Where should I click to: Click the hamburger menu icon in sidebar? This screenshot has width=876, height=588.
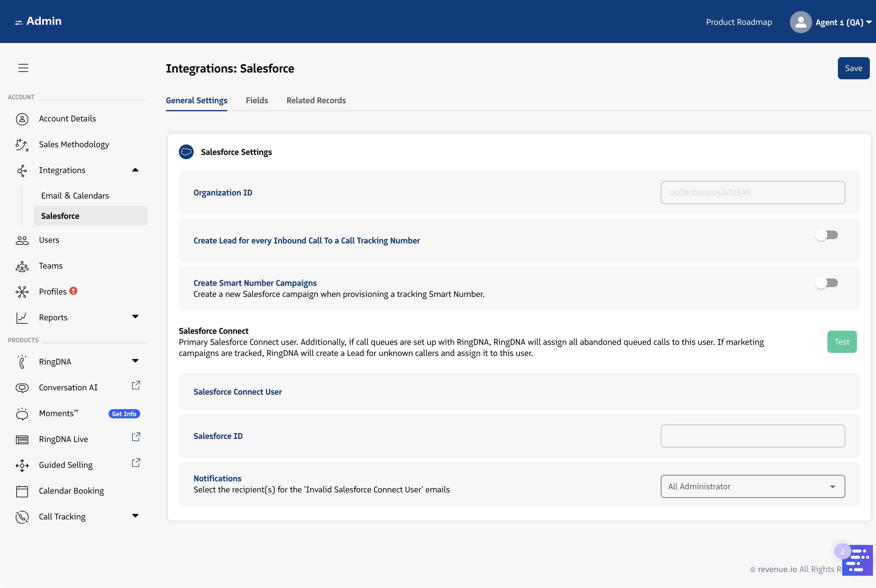click(x=23, y=68)
